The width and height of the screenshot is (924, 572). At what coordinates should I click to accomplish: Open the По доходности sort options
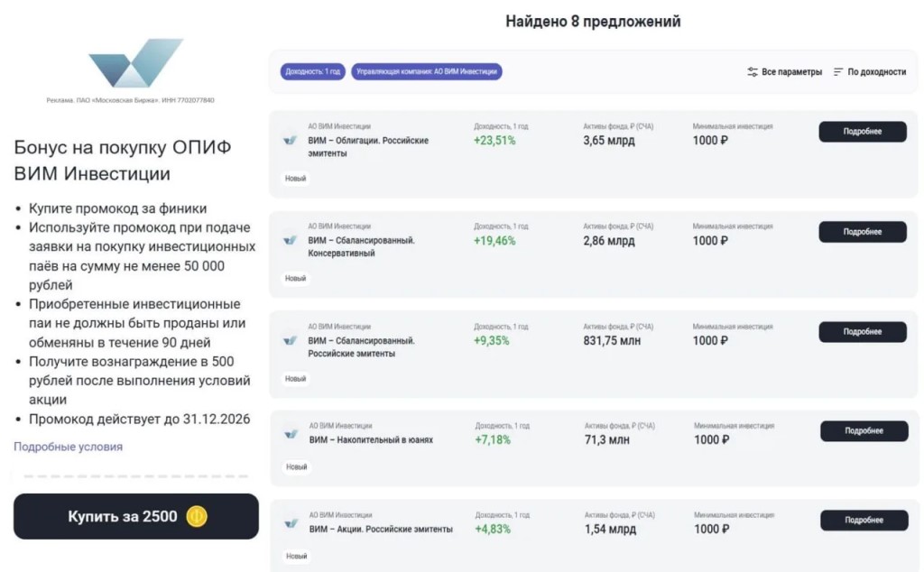pos(870,72)
